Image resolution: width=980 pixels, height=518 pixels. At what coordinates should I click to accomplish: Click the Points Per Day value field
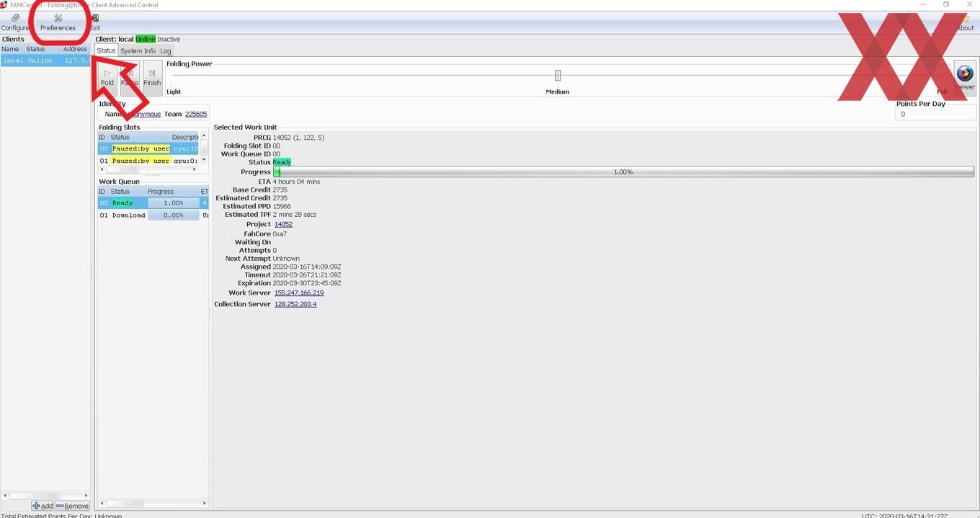(x=935, y=114)
